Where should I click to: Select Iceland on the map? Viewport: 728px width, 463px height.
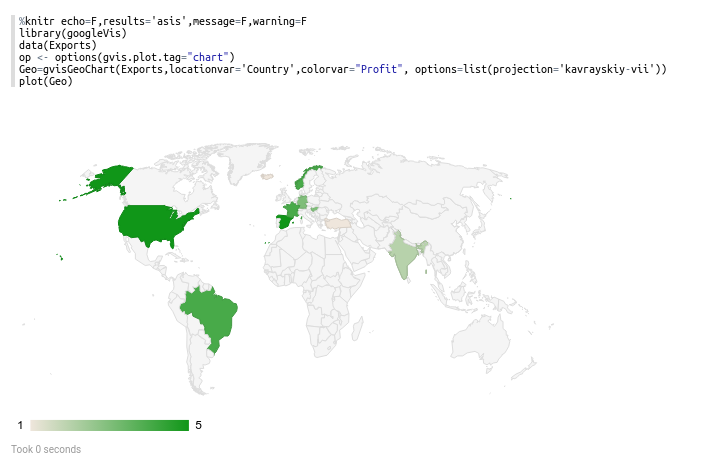pyautogui.click(x=267, y=178)
